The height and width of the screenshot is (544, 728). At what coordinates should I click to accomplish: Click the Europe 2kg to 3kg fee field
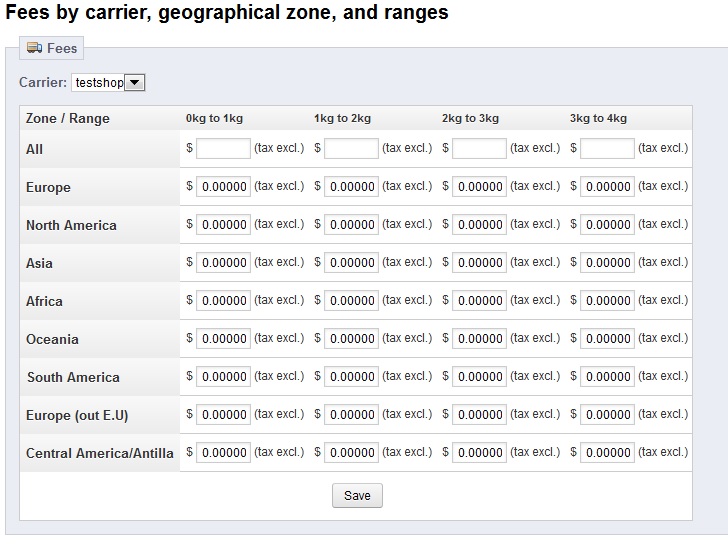coord(479,187)
